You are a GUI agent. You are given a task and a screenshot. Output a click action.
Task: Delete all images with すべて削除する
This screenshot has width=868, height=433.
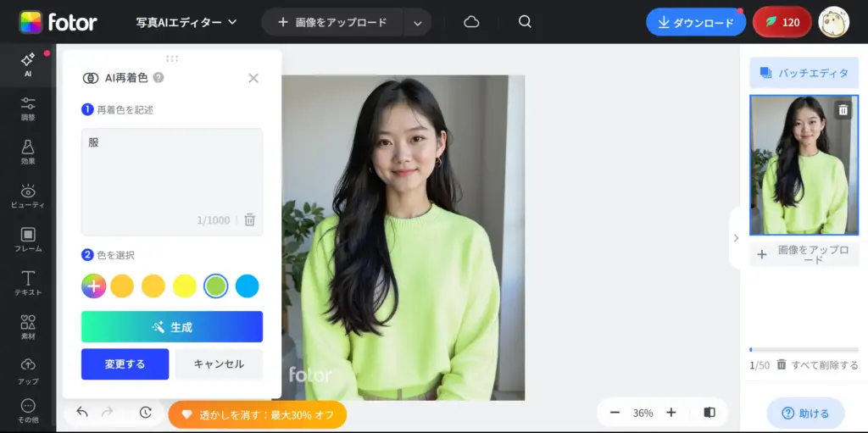pyautogui.click(x=818, y=365)
